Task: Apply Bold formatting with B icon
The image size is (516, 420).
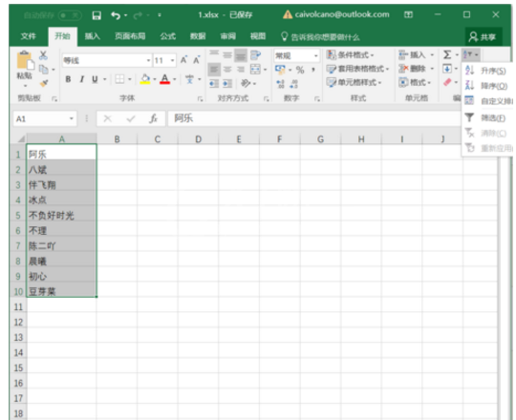Action: (x=68, y=79)
